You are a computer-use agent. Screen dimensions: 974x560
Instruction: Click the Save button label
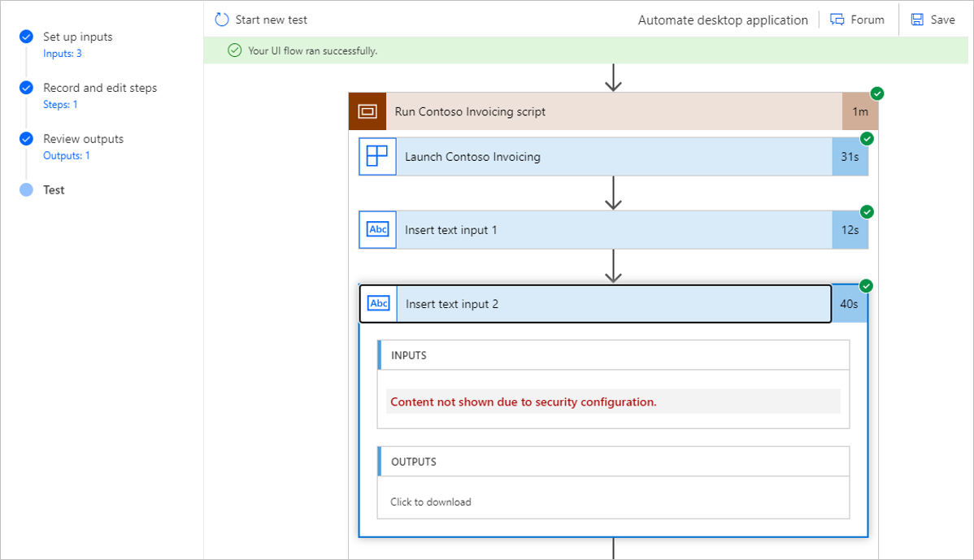(x=942, y=20)
